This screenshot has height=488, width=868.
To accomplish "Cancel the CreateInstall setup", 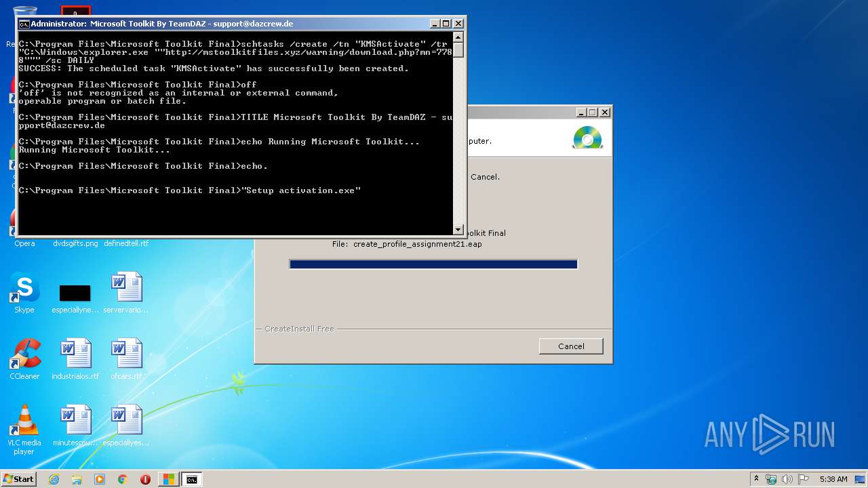I will point(571,346).
